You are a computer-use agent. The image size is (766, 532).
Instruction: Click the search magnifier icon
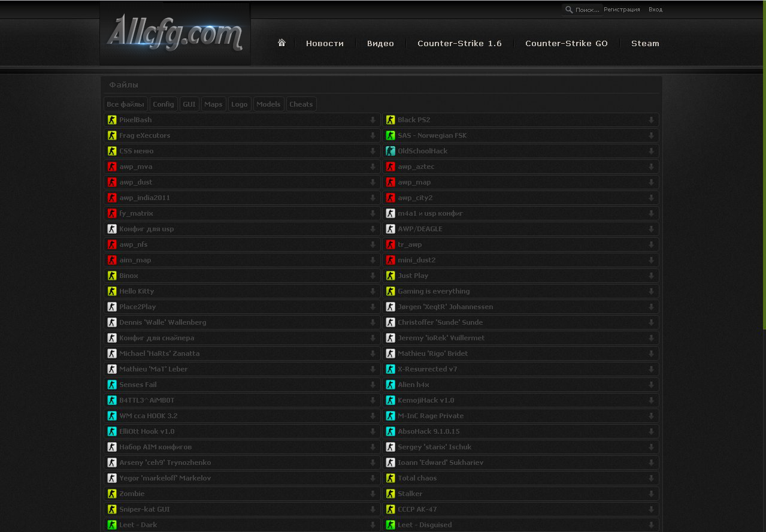point(568,10)
